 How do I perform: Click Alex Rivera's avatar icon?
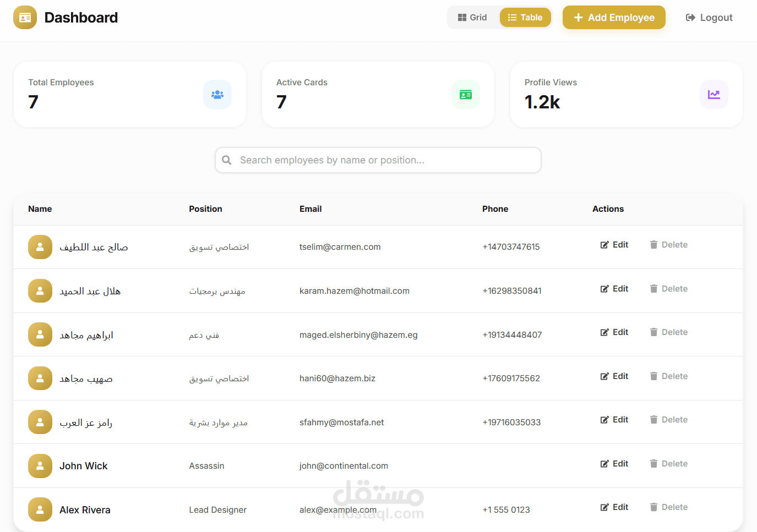(x=40, y=509)
